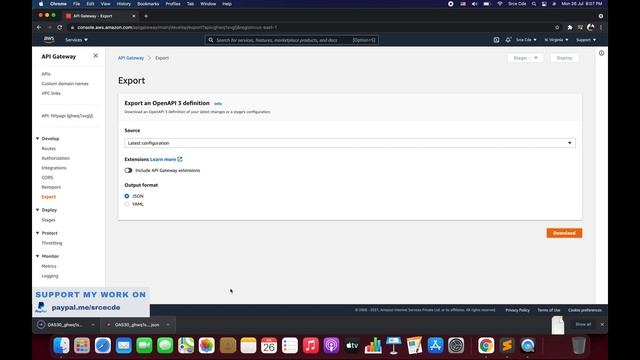Open the AWS notifications bell

coord(508,40)
